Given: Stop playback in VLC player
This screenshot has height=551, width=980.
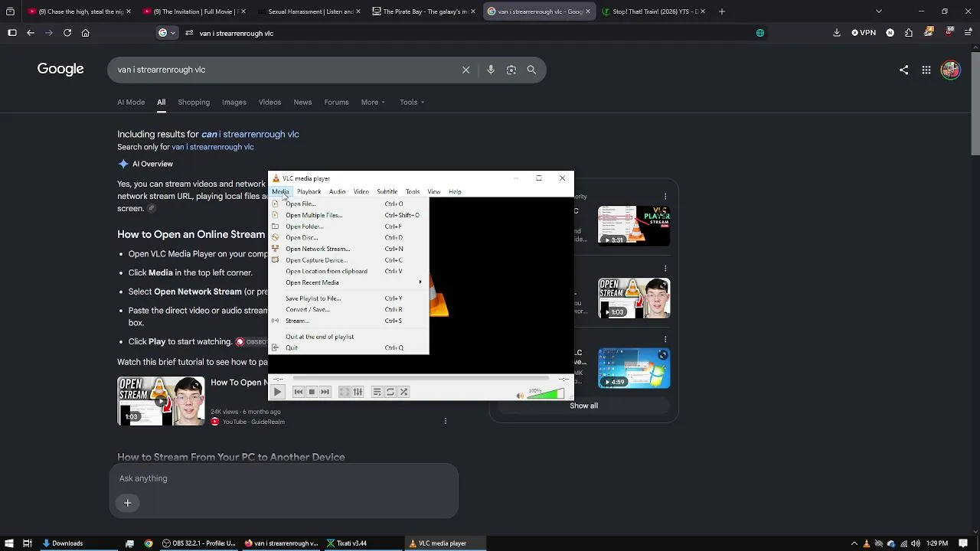Looking at the screenshot, I should [312, 392].
